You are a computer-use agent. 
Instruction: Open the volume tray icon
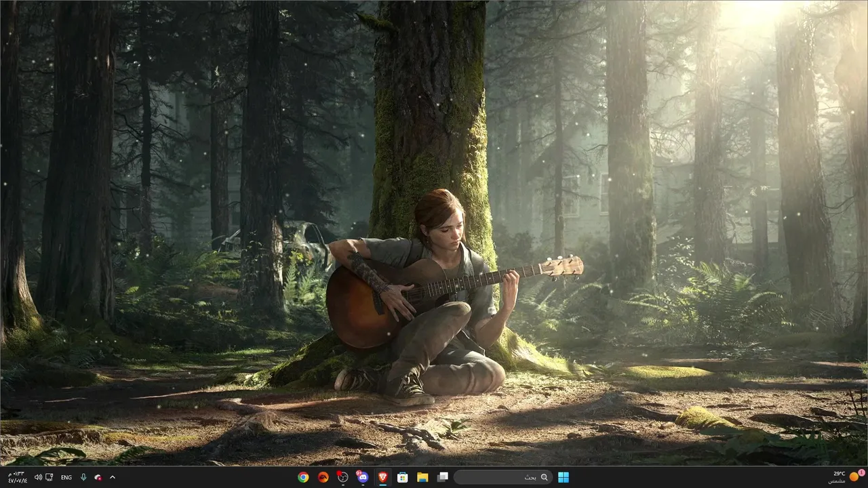[x=38, y=477]
